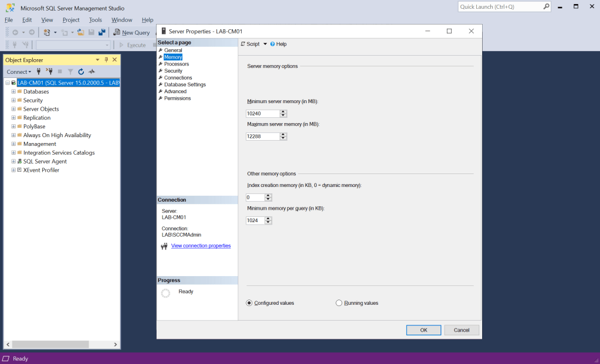This screenshot has height=364, width=600.
Task: Click the Connect Object Explorer plug icon
Action: pos(39,72)
